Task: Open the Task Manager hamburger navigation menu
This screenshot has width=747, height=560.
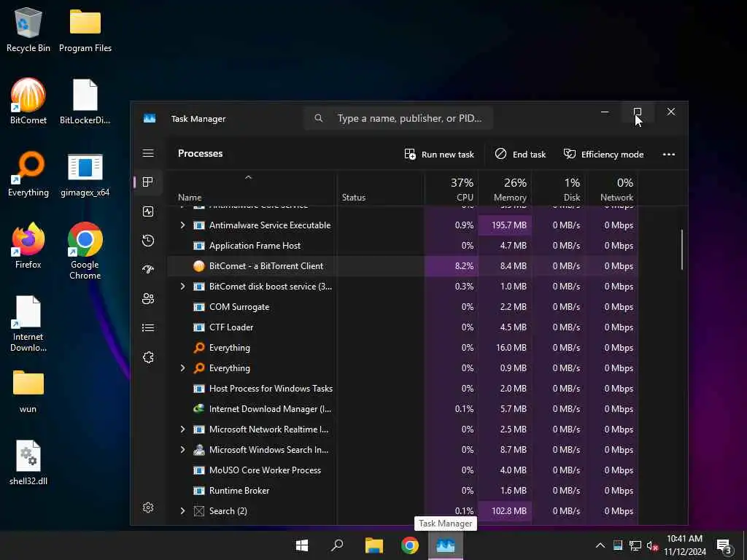Action: tap(148, 153)
